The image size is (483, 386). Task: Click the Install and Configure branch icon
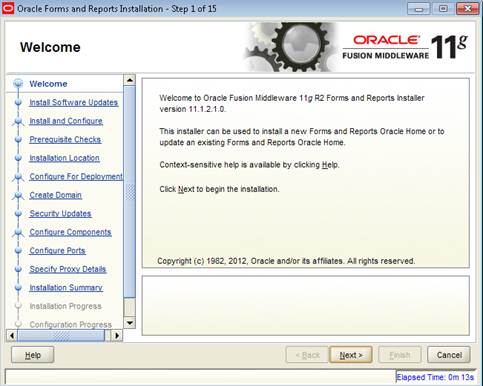point(18,122)
